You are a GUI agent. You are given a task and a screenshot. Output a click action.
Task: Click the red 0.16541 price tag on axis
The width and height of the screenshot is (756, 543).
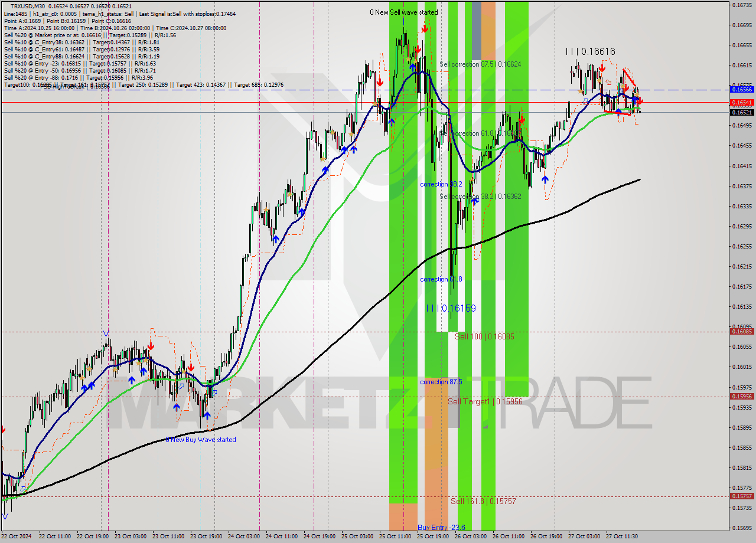click(x=742, y=103)
